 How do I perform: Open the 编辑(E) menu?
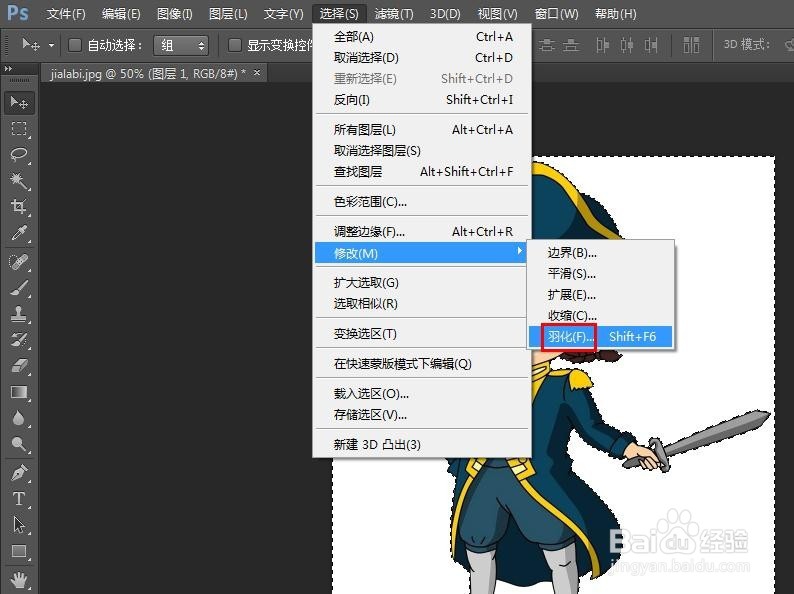coord(121,14)
